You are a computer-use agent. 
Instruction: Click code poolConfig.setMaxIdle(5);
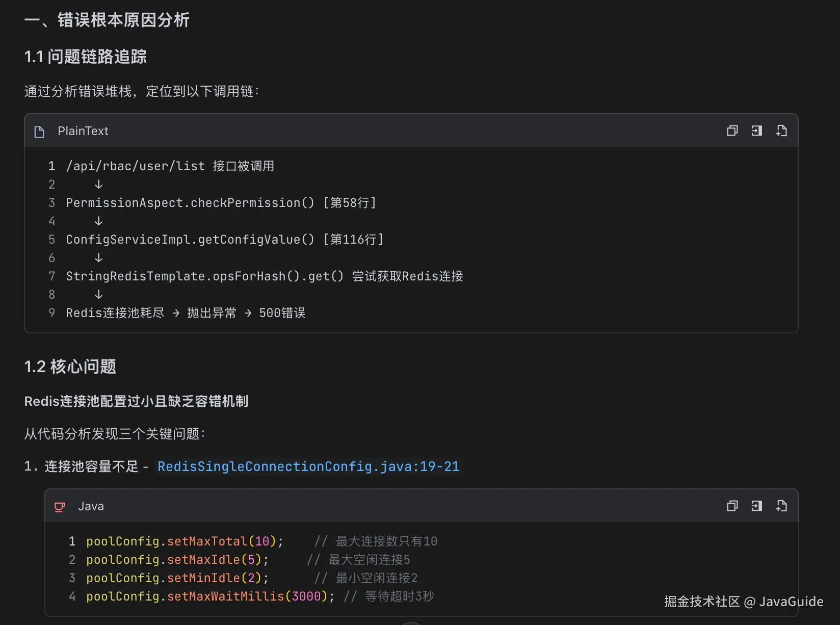point(177,560)
